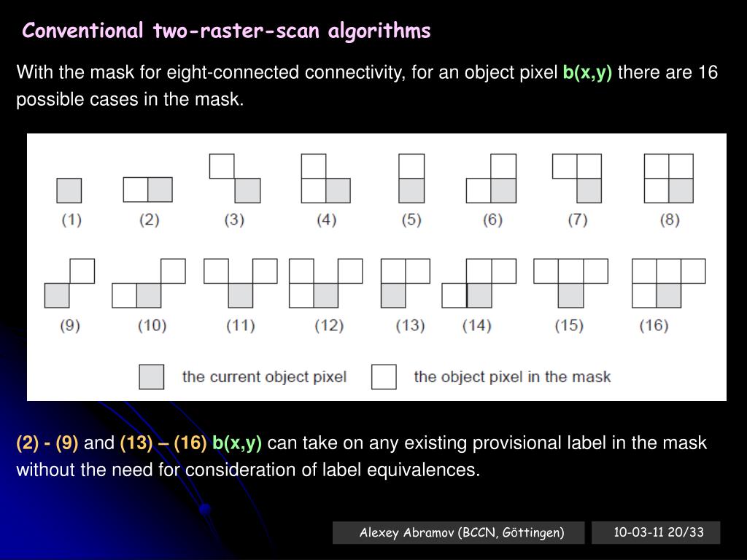The image size is (747, 560).
Task: Click the mask case diagram labeled (10)
Action: tap(149, 284)
